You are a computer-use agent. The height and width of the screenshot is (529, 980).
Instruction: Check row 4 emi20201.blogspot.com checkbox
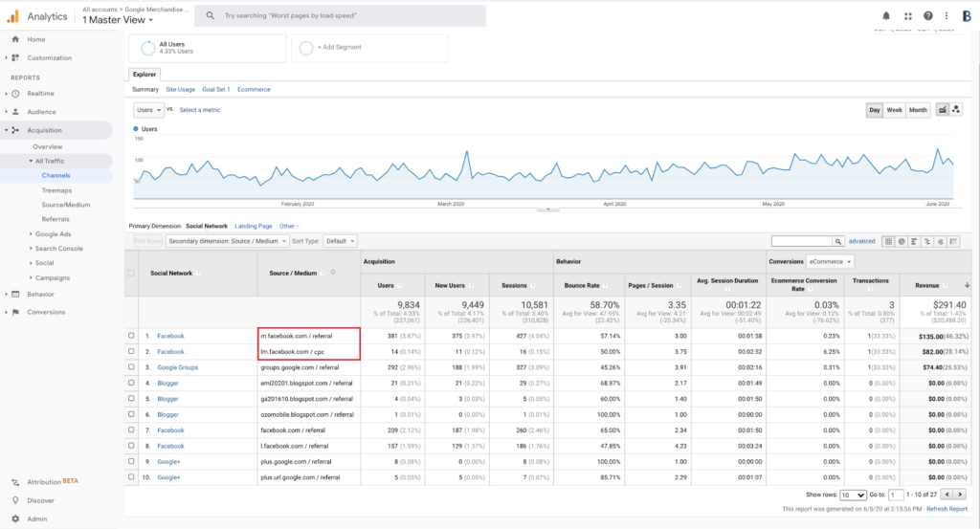point(131,383)
